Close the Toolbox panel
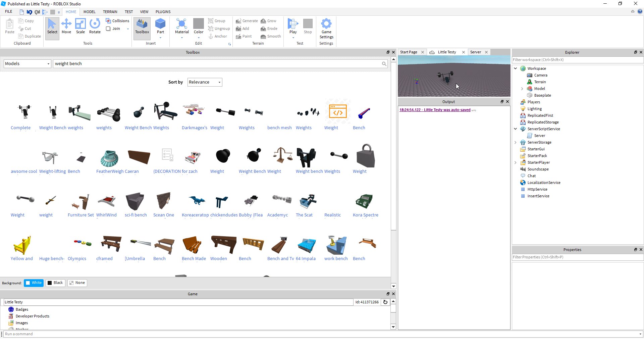This screenshot has width=644, height=349. [x=393, y=52]
